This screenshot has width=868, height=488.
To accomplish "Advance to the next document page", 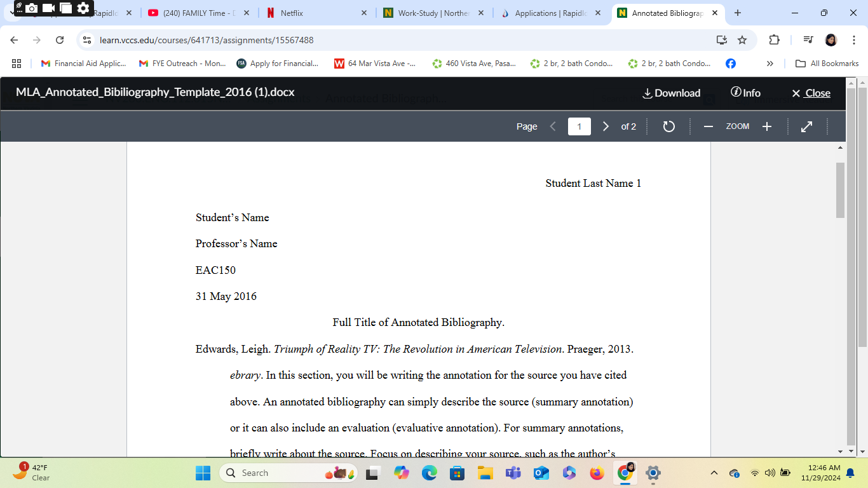I will 606,126.
